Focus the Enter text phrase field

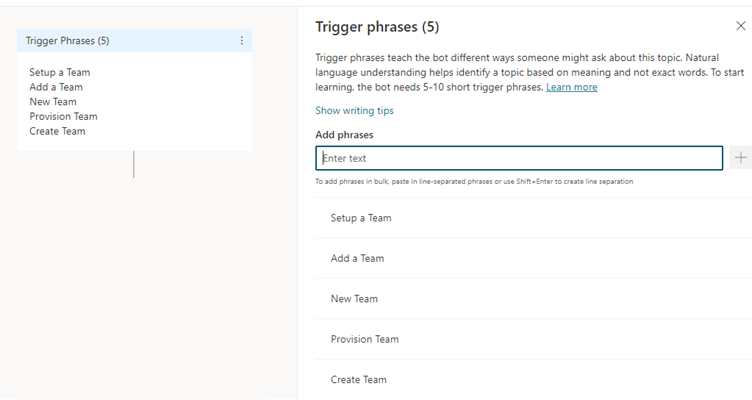coord(519,158)
